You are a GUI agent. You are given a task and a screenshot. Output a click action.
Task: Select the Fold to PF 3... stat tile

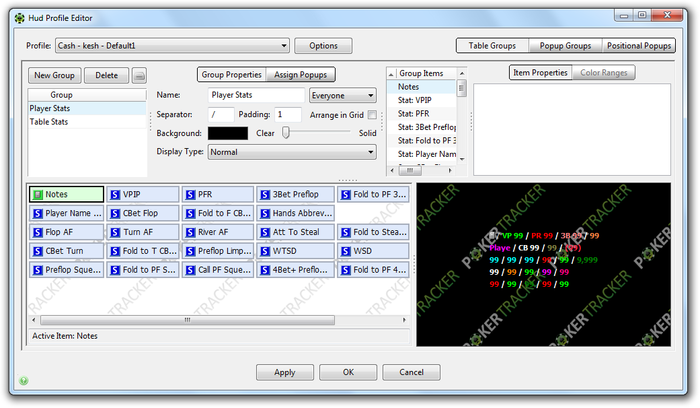pyautogui.click(x=373, y=194)
